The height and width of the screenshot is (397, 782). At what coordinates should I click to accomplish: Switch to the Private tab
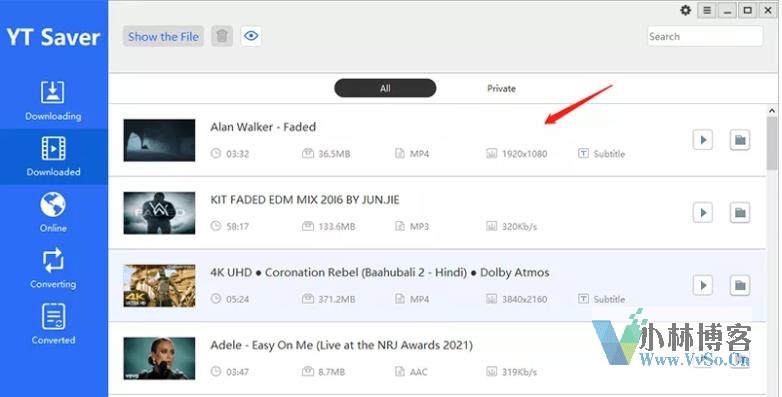pyautogui.click(x=501, y=88)
